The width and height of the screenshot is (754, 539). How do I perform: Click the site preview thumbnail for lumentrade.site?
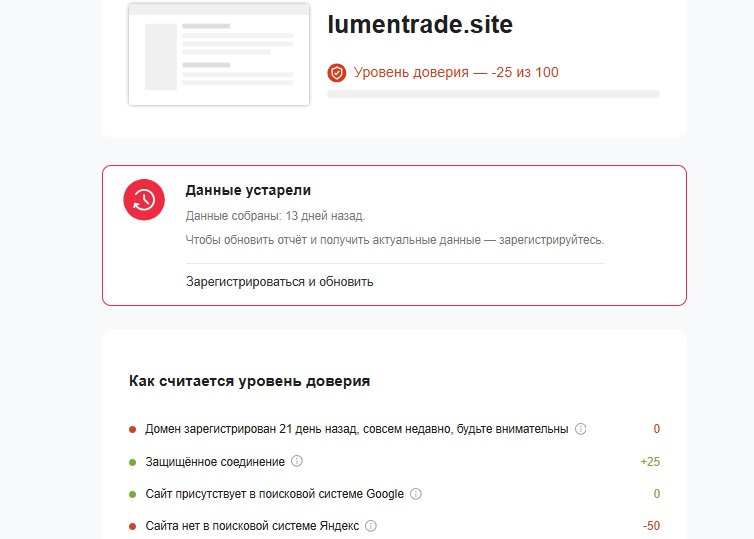pyautogui.click(x=219, y=54)
